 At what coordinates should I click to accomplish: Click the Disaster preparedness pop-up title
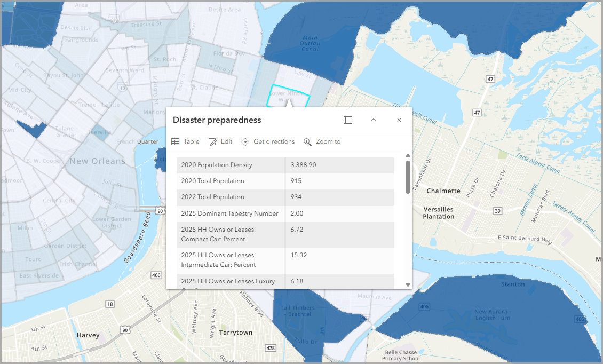217,120
